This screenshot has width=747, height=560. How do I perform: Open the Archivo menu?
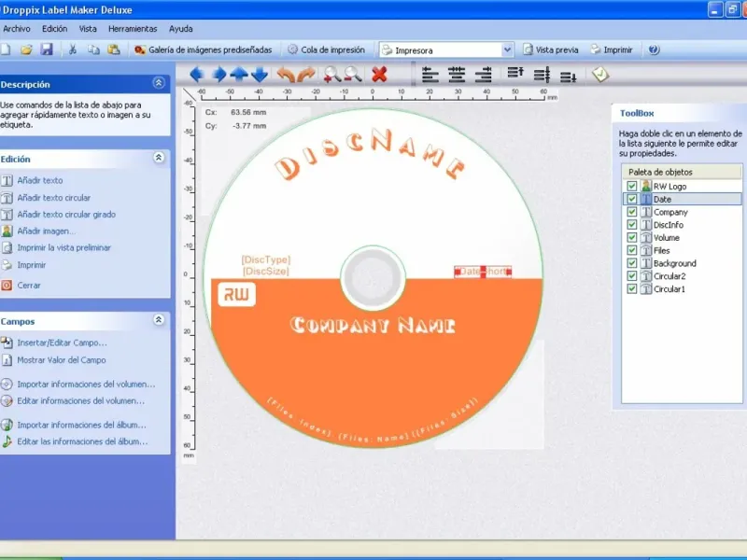coord(17,29)
